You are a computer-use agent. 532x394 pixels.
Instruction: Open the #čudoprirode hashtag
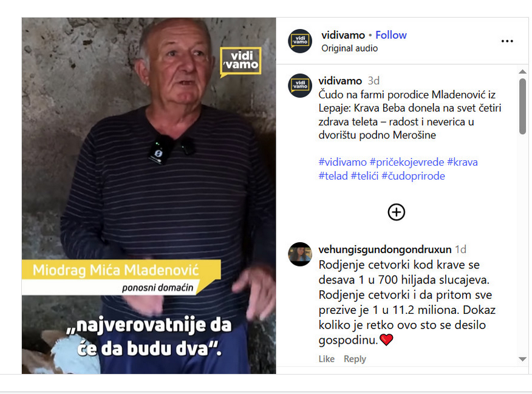[x=413, y=176]
